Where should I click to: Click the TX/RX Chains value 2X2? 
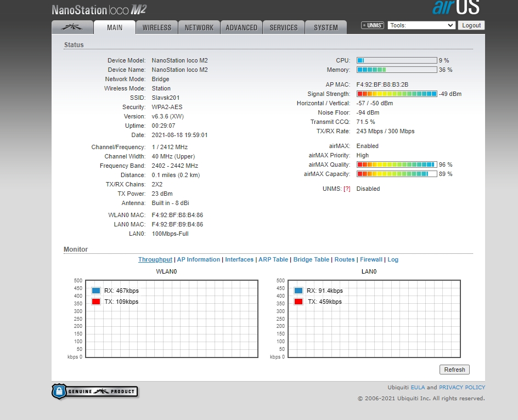pos(157,184)
